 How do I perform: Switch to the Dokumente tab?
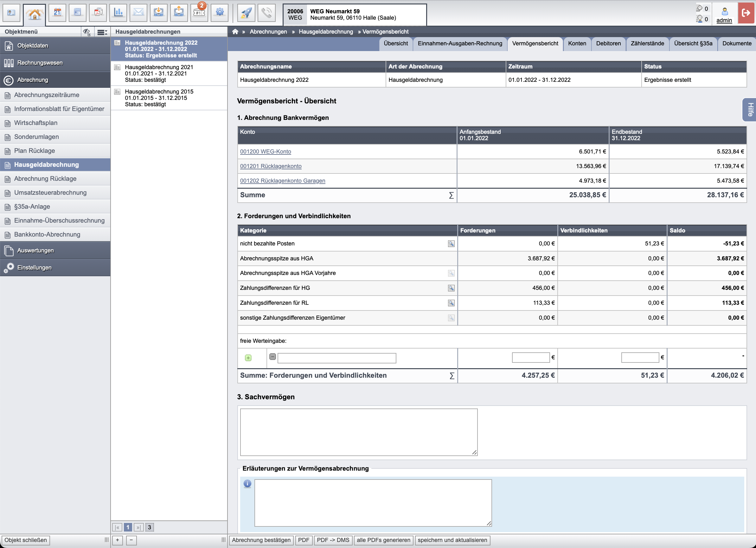(737, 44)
